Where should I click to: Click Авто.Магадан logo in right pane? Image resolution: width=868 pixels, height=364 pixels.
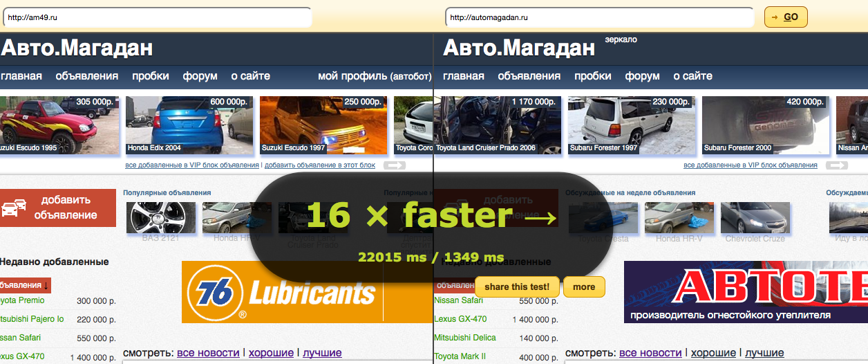pos(519,48)
